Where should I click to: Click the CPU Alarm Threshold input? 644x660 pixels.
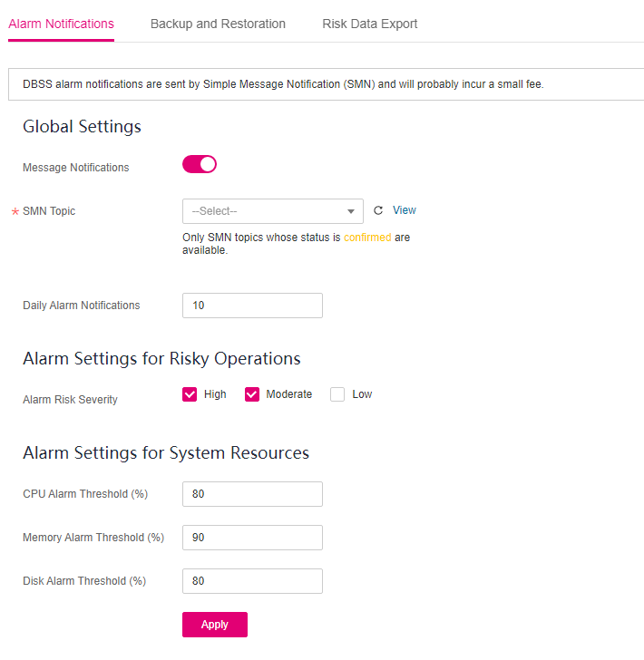click(252, 494)
